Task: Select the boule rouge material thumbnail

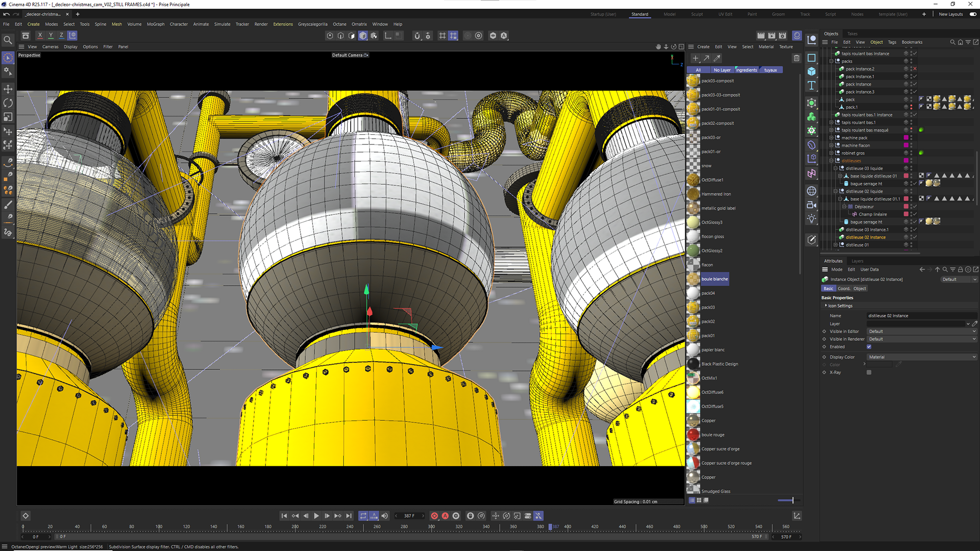Action: pos(693,435)
